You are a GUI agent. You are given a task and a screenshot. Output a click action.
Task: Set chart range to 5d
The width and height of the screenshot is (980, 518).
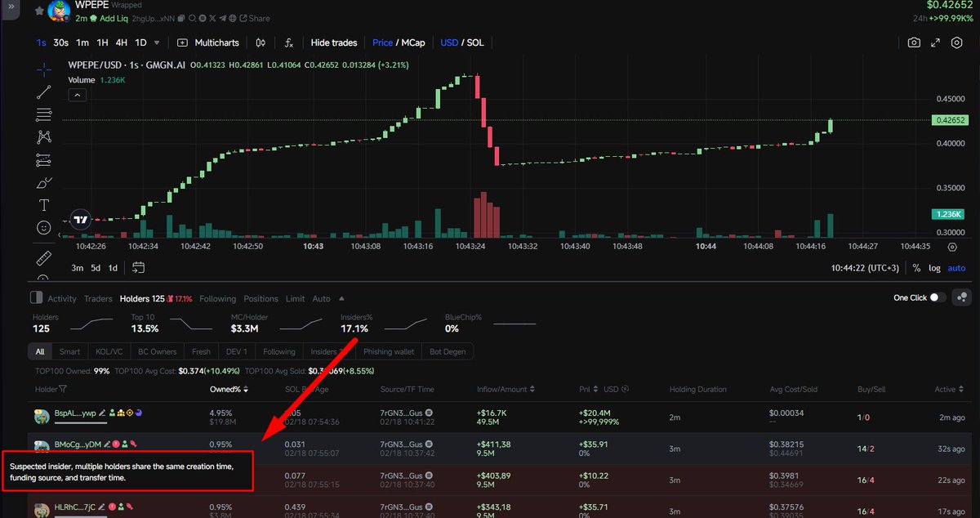(x=96, y=267)
